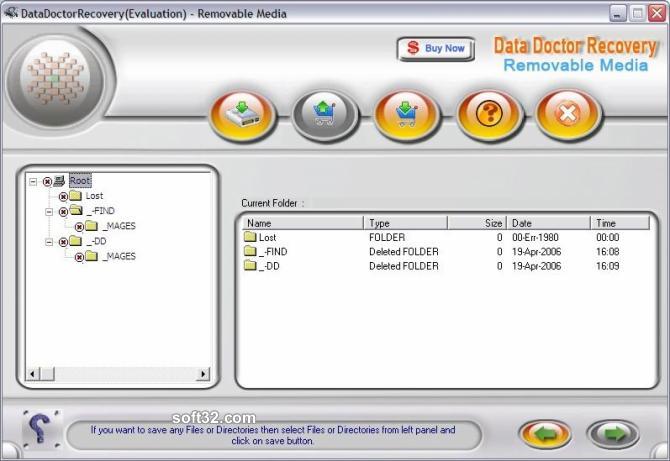Select '_-DD' name in the file list
Viewport: 670px width, 461px height.
click(269, 266)
